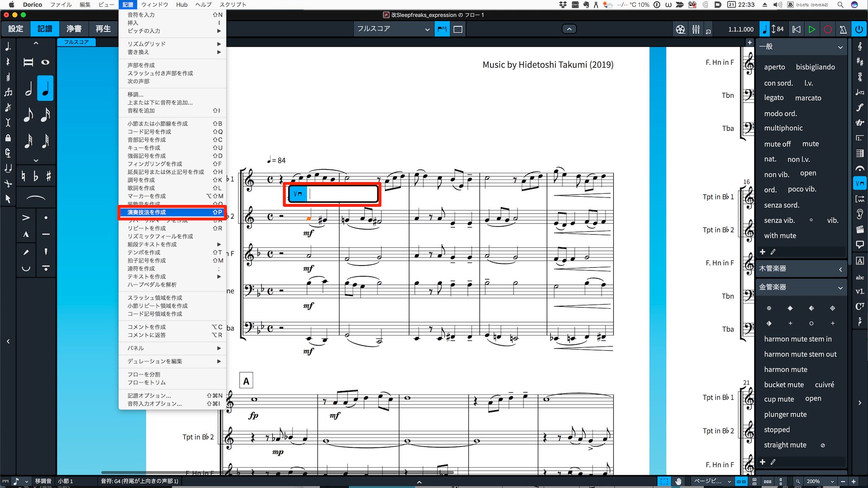Select the sixteenth note duration
The image size is (868, 488).
(x=45, y=114)
